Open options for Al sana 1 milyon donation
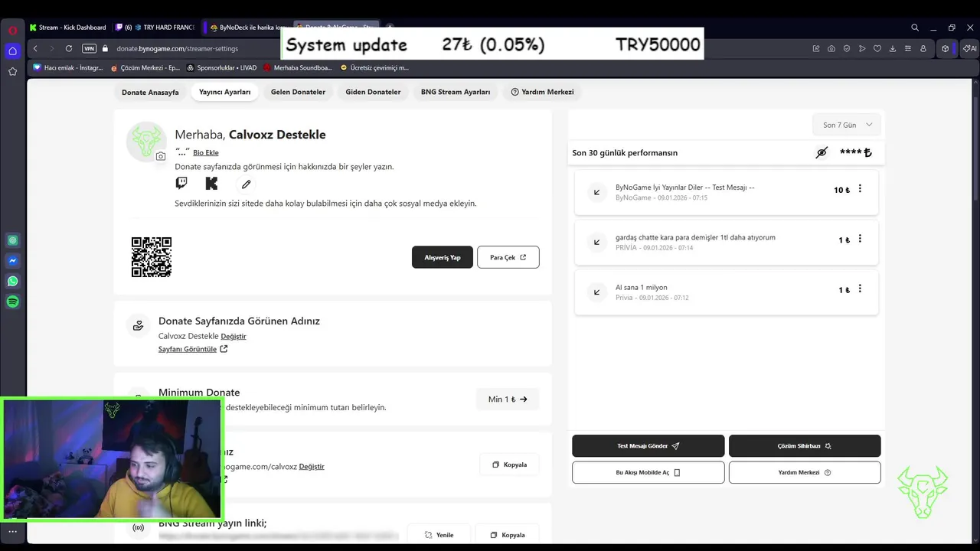This screenshot has width=980, height=551. click(860, 289)
